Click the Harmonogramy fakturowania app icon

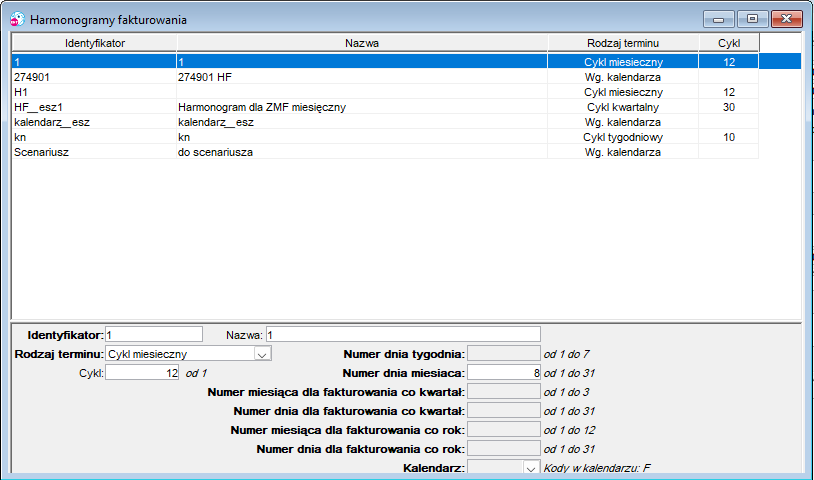coord(17,20)
